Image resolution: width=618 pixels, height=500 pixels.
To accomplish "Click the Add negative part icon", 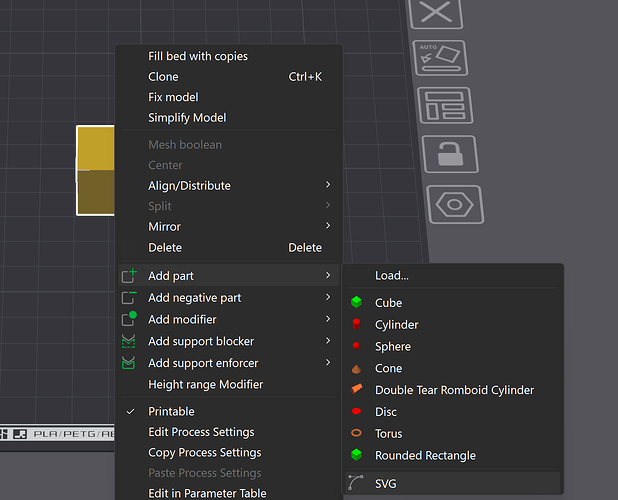I will point(129,297).
